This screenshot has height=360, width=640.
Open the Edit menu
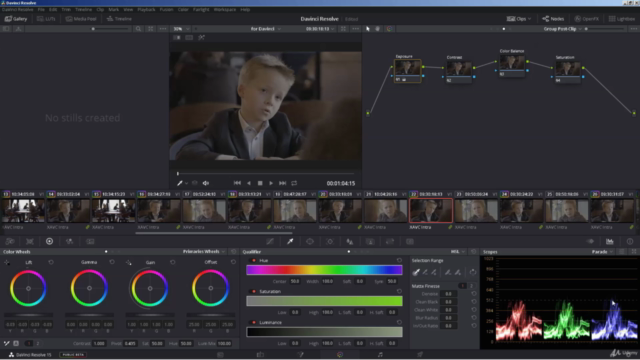click(x=53, y=9)
